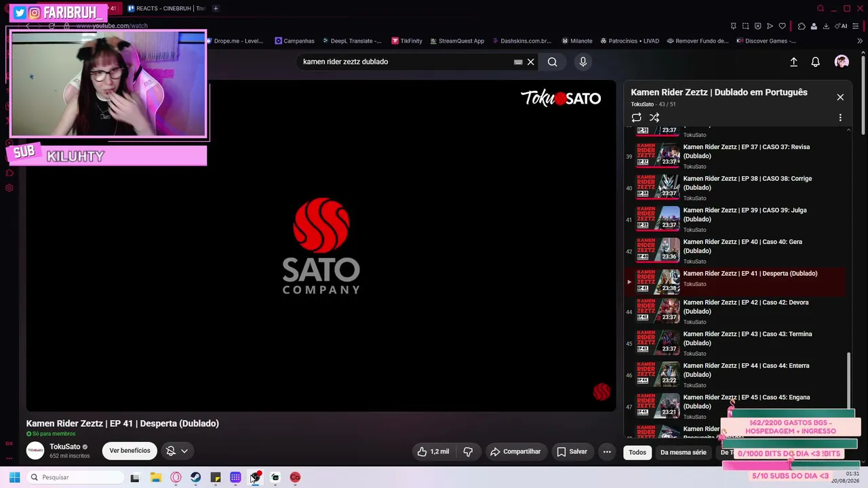This screenshot has width=868, height=488.
Task: Open the Remover Fundo bookmark
Action: [x=697, y=41]
